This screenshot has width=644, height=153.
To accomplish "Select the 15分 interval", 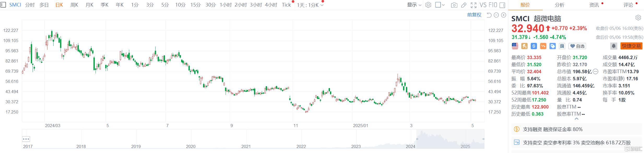I will pyautogui.click(x=196, y=5).
